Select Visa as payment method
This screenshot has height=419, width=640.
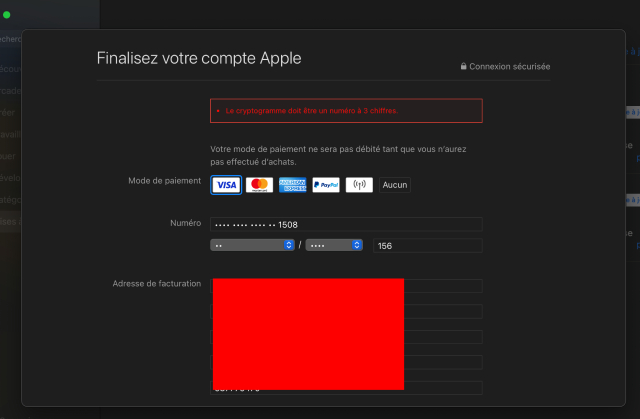tap(226, 185)
